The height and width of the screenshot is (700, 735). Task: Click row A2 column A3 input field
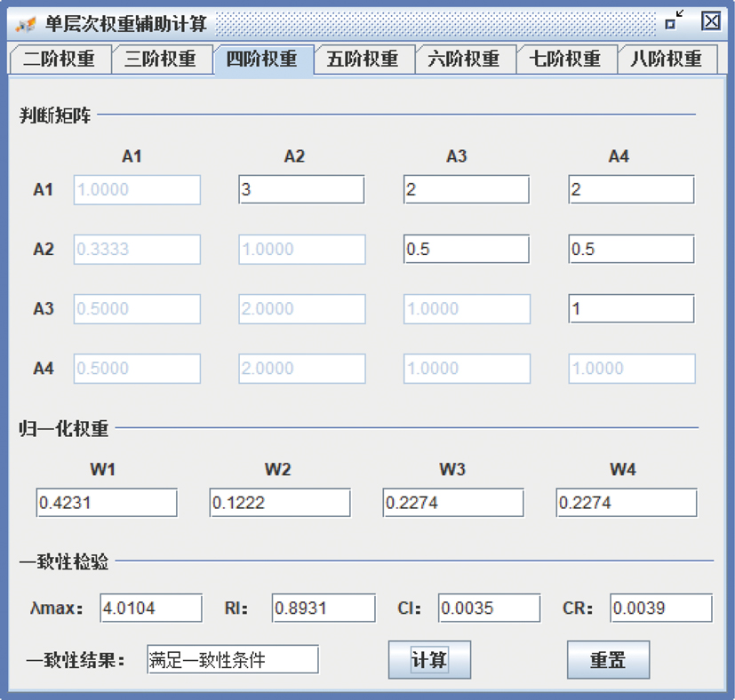(x=467, y=249)
